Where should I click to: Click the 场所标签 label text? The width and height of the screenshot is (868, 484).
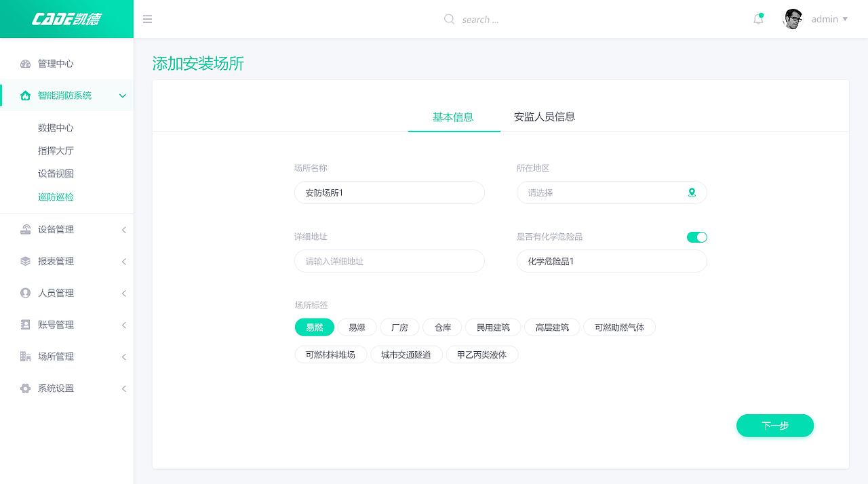[x=311, y=305]
